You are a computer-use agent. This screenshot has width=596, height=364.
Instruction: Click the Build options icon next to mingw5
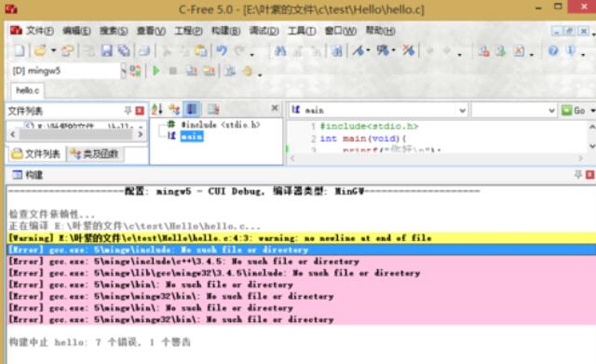coord(135,71)
